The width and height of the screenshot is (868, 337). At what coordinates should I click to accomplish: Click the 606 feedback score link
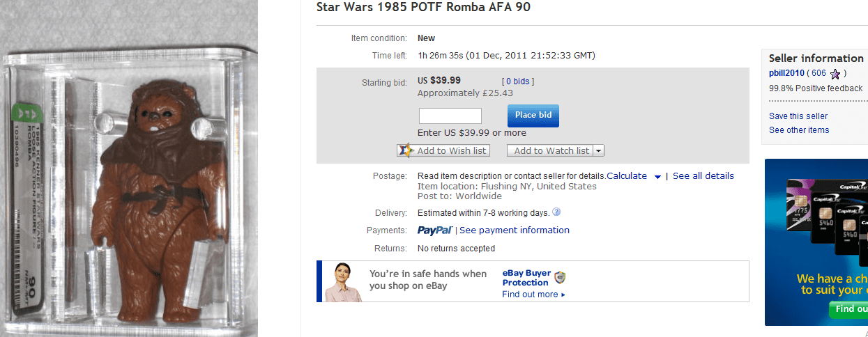coord(818,73)
